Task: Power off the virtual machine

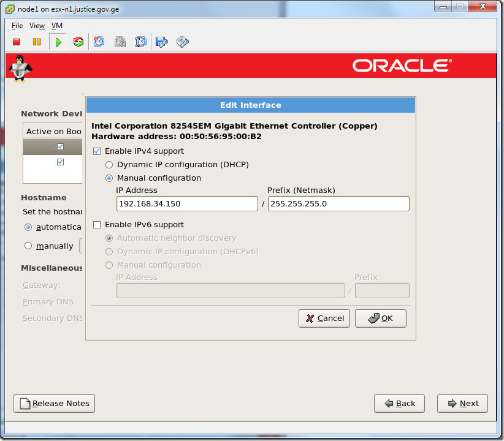Action: pyautogui.click(x=16, y=42)
